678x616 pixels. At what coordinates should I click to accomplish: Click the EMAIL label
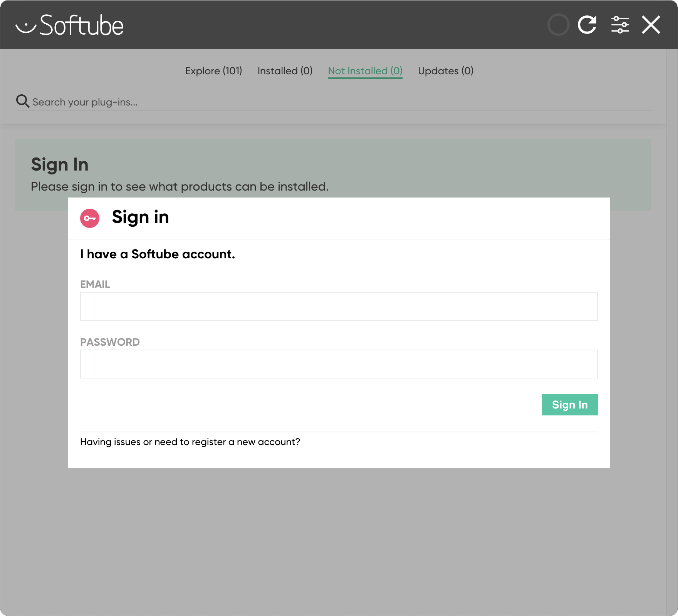pyautogui.click(x=95, y=285)
